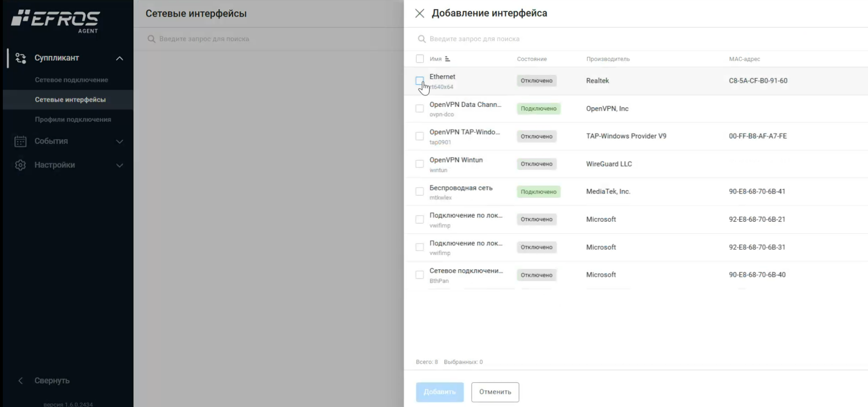Click the События calendar icon
The image size is (868, 407).
click(20, 141)
